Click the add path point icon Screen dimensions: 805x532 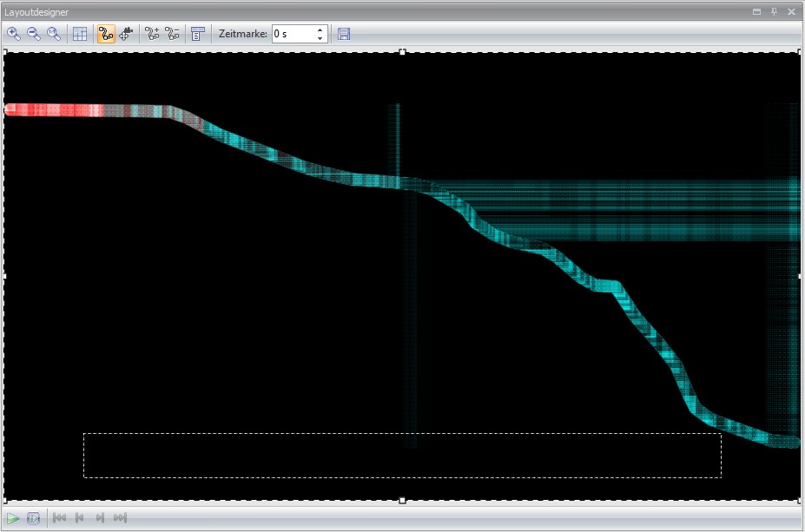click(152, 34)
